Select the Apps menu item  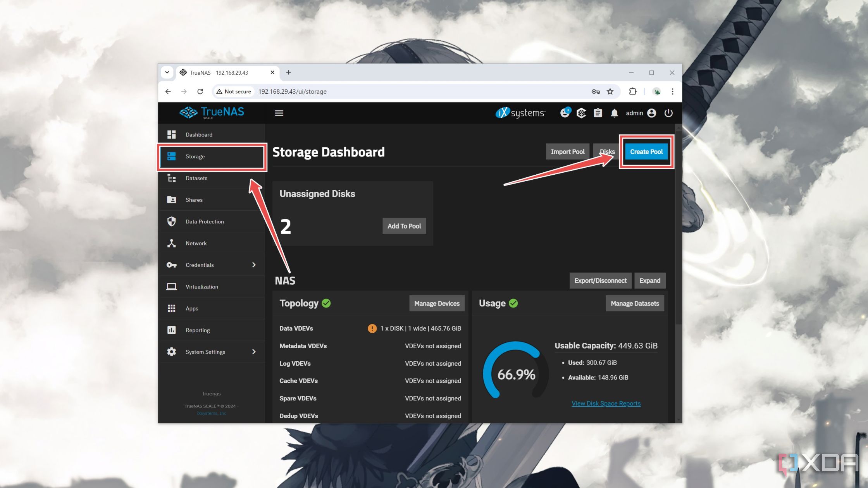[191, 308]
